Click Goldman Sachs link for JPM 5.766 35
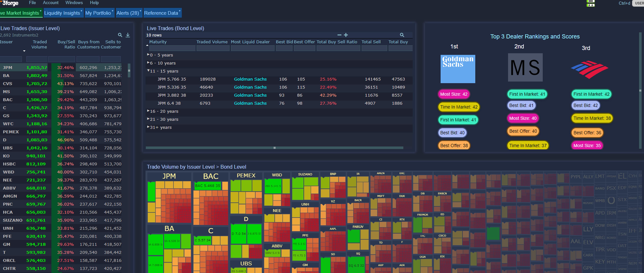 (x=250, y=79)
